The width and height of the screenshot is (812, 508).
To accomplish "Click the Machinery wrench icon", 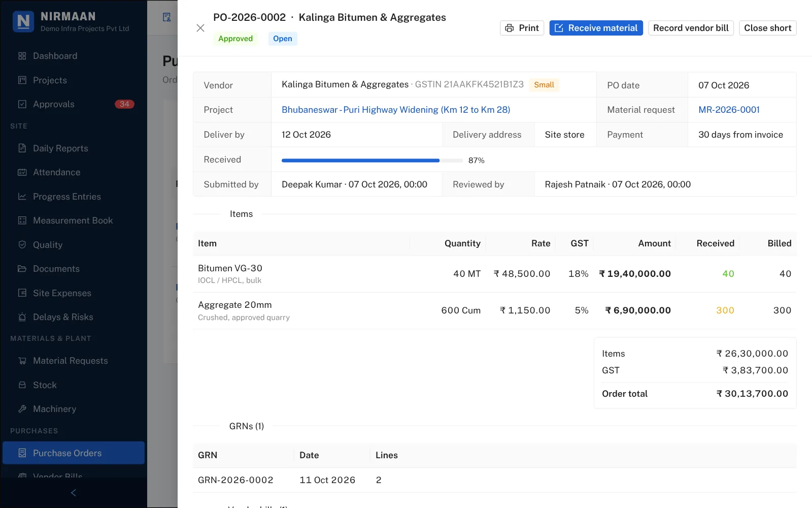I will 22,409.
